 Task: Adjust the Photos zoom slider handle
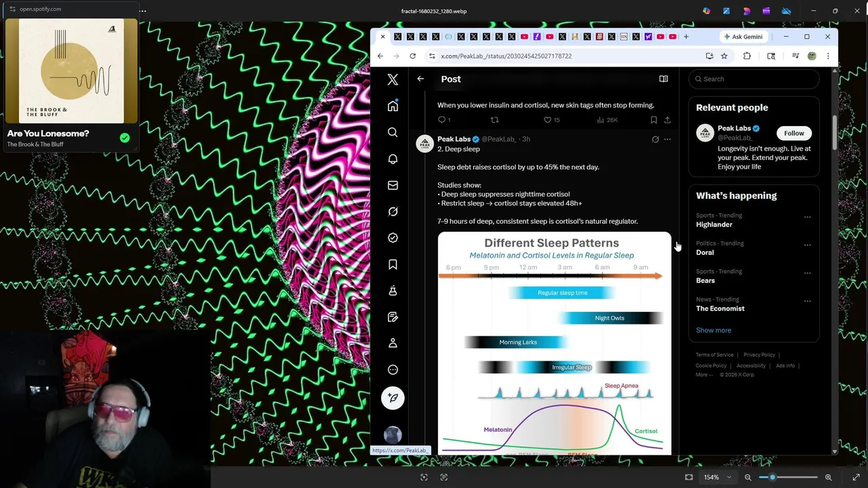point(772,477)
